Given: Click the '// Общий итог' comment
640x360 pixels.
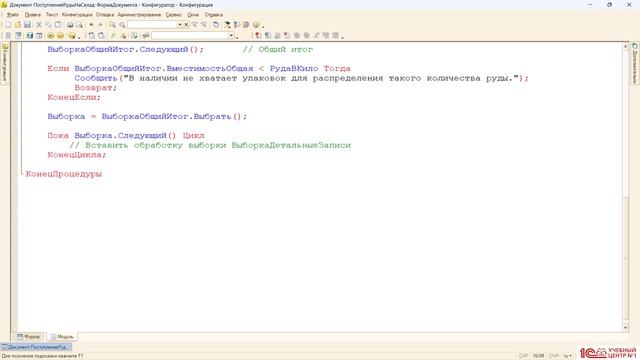Looking at the screenshot, I should (x=278, y=49).
